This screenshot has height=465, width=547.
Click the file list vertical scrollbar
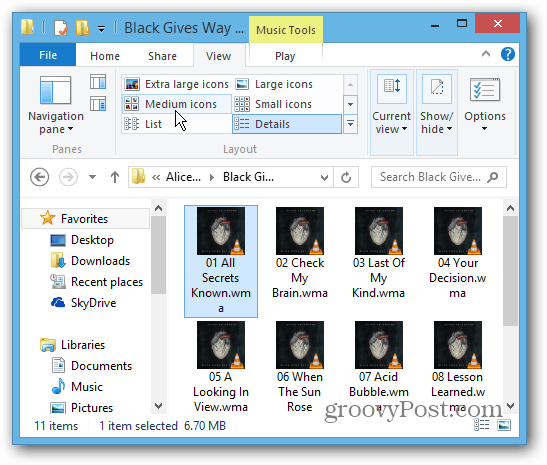[510, 307]
